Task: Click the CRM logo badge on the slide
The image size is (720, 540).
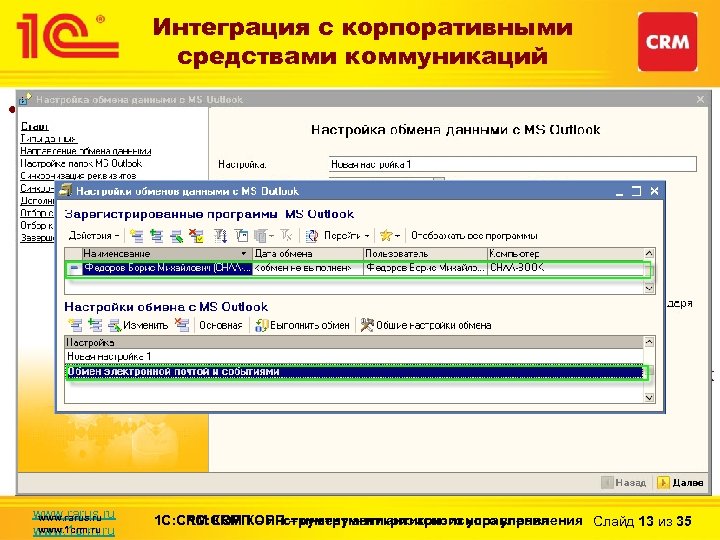Action: click(x=667, y=42)
